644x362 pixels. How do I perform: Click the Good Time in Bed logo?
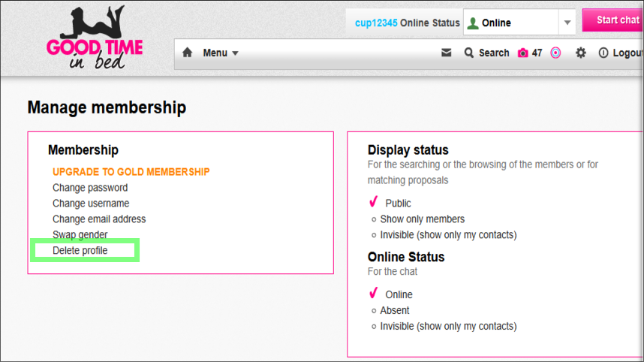[95, 41]
